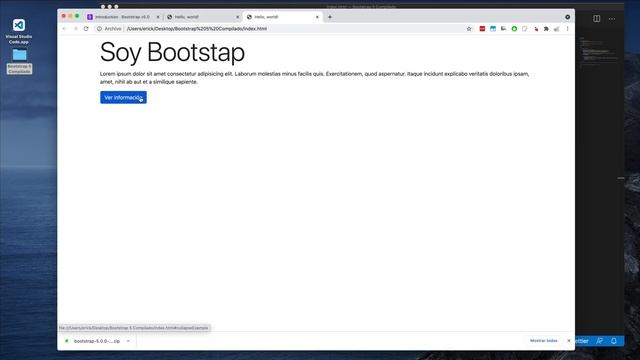The width and height of the screenshot is (640, 360).
Task: Reload the current page
Action: point(86,29)
